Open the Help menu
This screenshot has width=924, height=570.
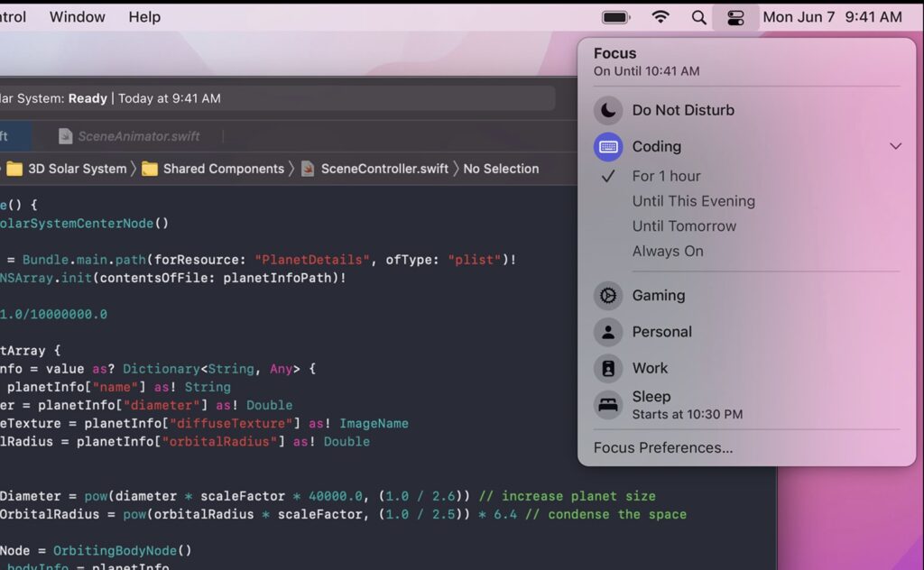(x=144, y=17)
